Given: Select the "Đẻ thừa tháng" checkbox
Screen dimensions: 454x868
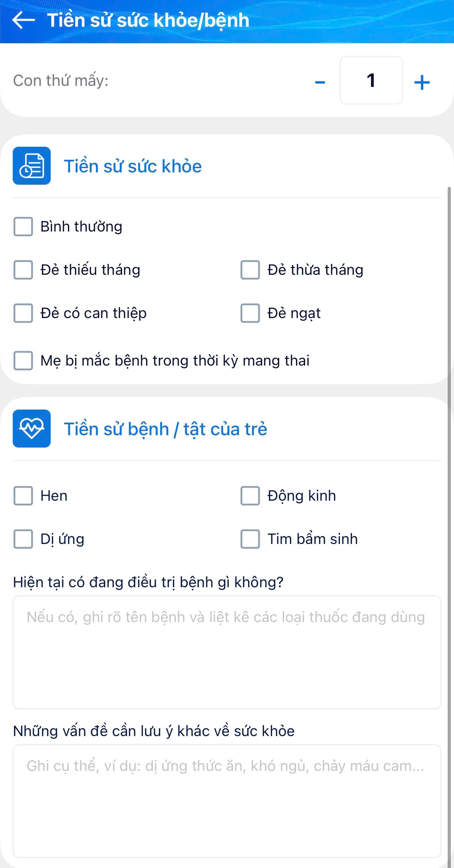Looking at the screenshot, I should point(250,270).
